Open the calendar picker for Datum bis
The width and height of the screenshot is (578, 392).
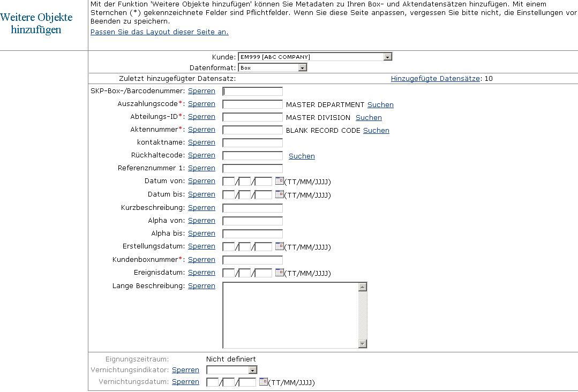pyautogui.click(x=280, y=194)
